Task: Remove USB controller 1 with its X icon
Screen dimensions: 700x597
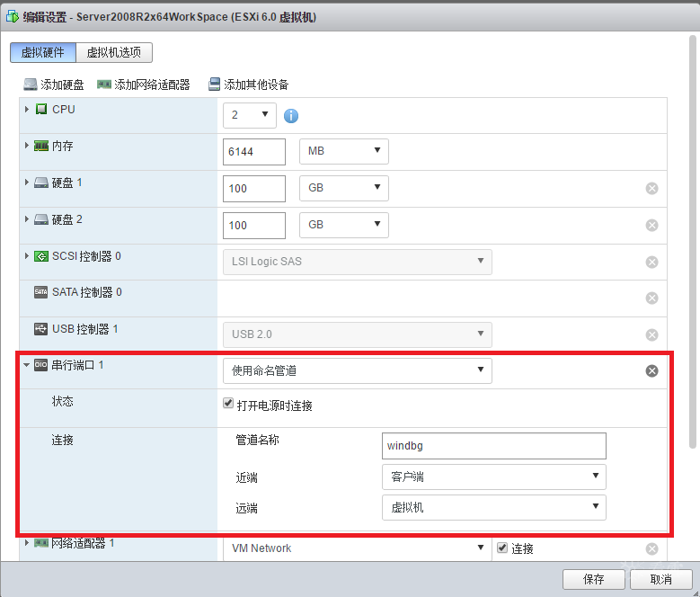Action: click(x=651, y=334)
